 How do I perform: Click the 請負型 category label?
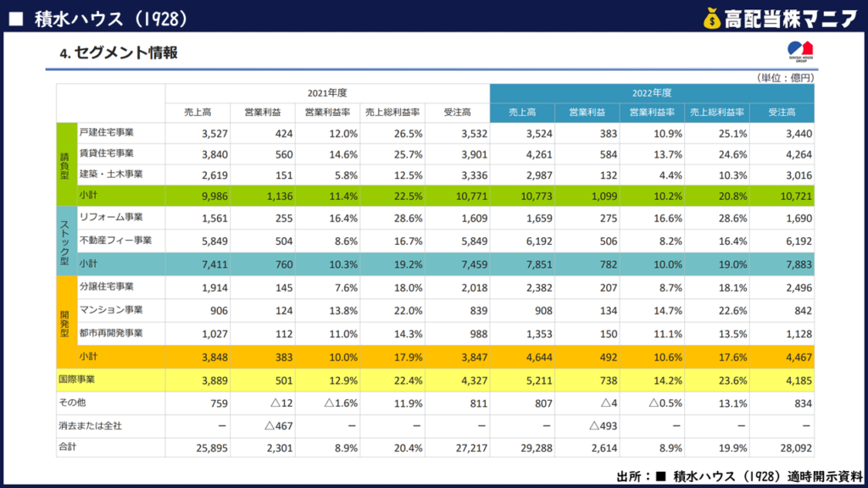point(64,165)
